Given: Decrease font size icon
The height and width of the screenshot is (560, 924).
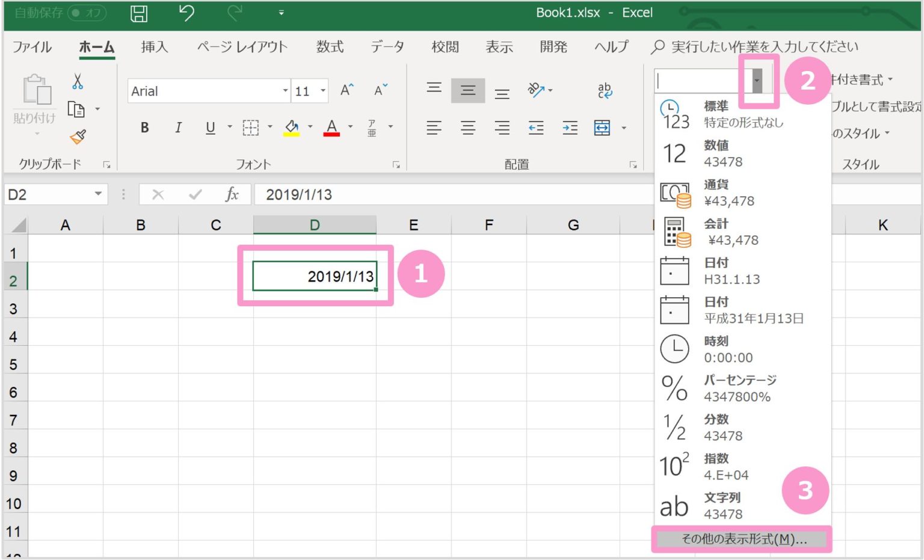Looking at the screenshot, I should click(381, 90).
